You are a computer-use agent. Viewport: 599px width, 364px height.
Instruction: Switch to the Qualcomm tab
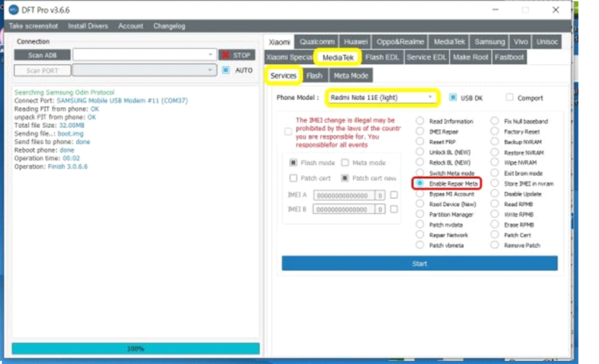point(317,42)
